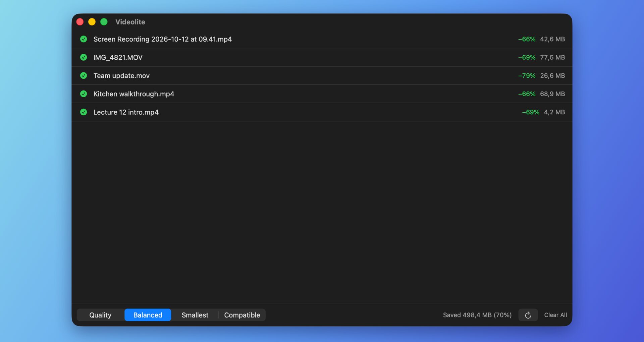The width and height of the screenshot is (644, 342).
Task: Click the Saved 498,4 MB (70%) summary
Action: pyautogui.click(x=477, y=315)
